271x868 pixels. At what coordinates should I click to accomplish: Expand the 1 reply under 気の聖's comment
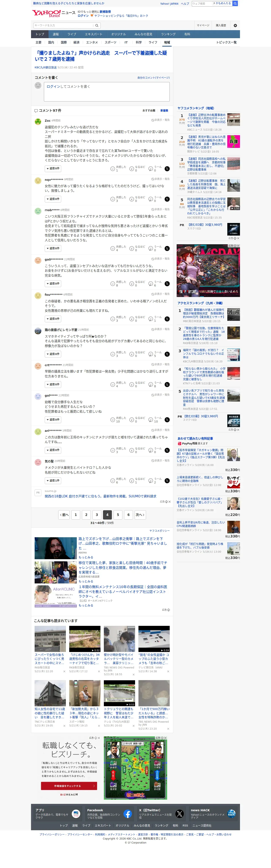(53, 481)
